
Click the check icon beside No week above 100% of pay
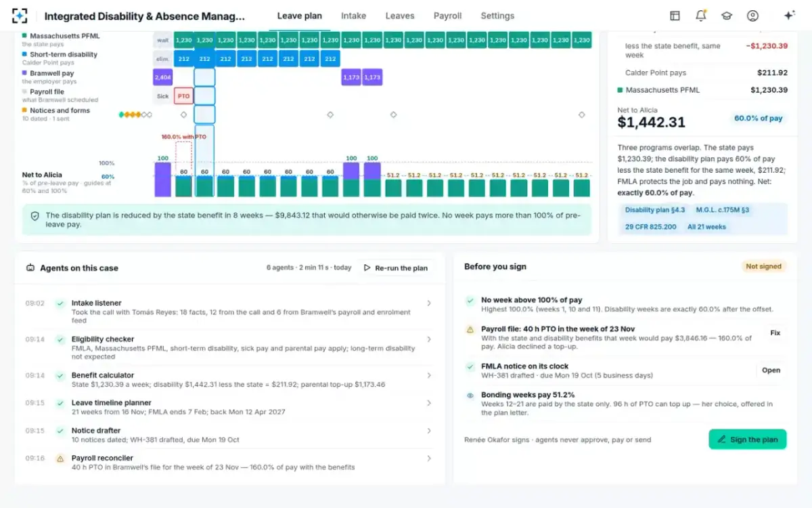(470, 300)
